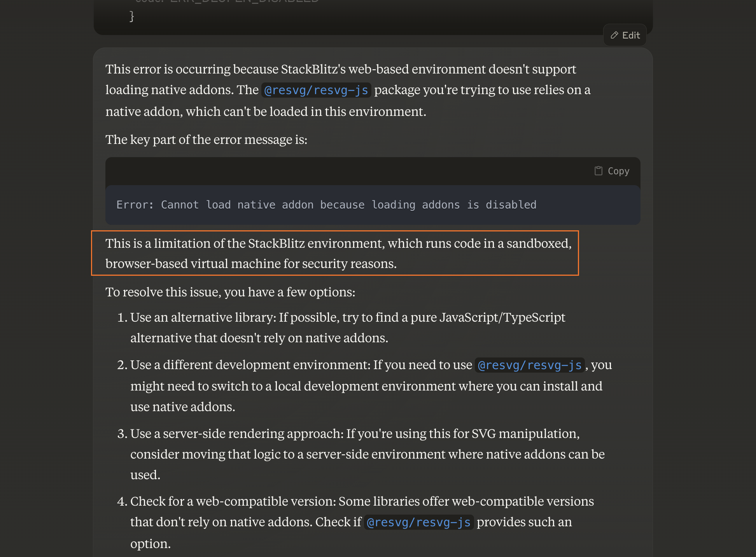The image size is (756, 557).
Task: Click the @resvg/resvg-js code tag in first paragraph
Action: 316,90
